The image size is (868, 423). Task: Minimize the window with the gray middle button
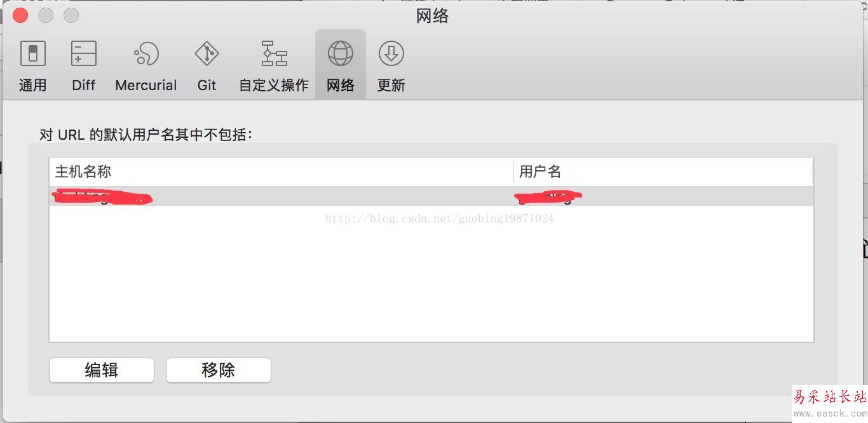pos(46,15)
